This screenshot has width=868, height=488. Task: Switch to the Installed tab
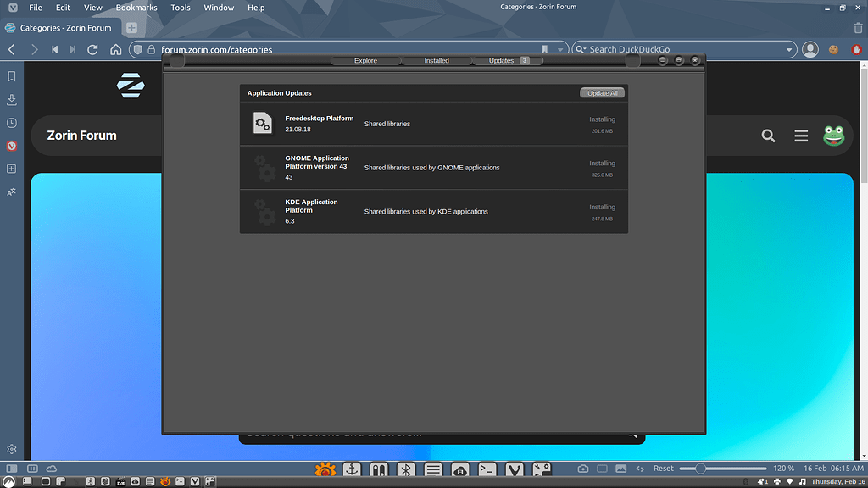[x=437, y=61]
